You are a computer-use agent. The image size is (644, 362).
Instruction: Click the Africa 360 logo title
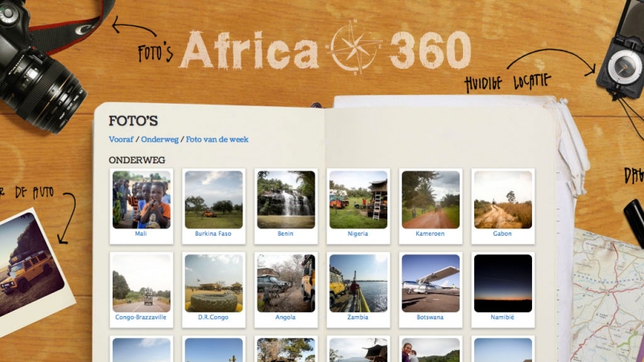325,49
